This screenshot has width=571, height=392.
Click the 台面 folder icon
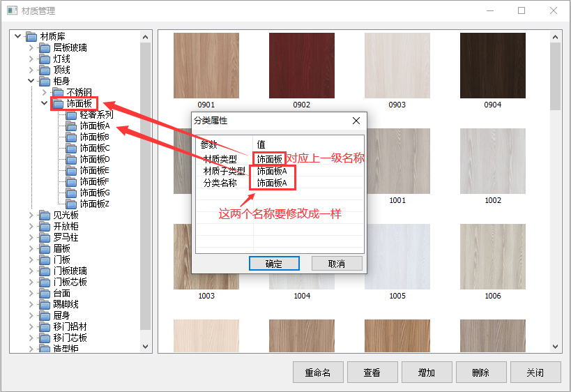[x=45, y=294]
